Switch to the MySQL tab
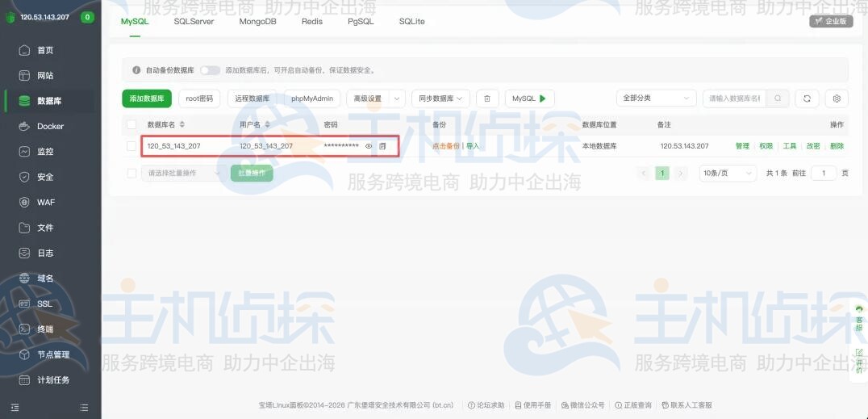Viewport: 868px width, 419px height. tap(135, 22)
